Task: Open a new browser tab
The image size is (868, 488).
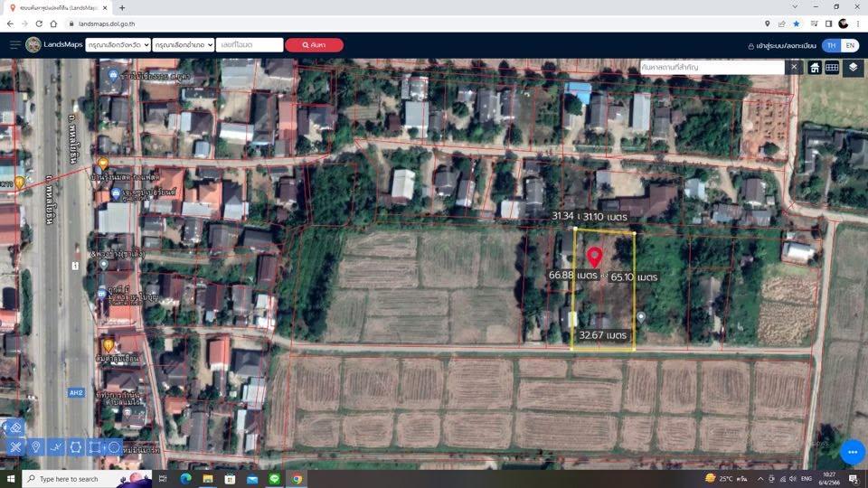Action: click(122, 8)
